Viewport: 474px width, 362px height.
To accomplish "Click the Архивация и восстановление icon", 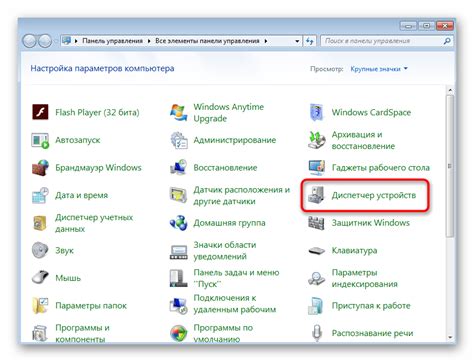I will pos(317,140).
